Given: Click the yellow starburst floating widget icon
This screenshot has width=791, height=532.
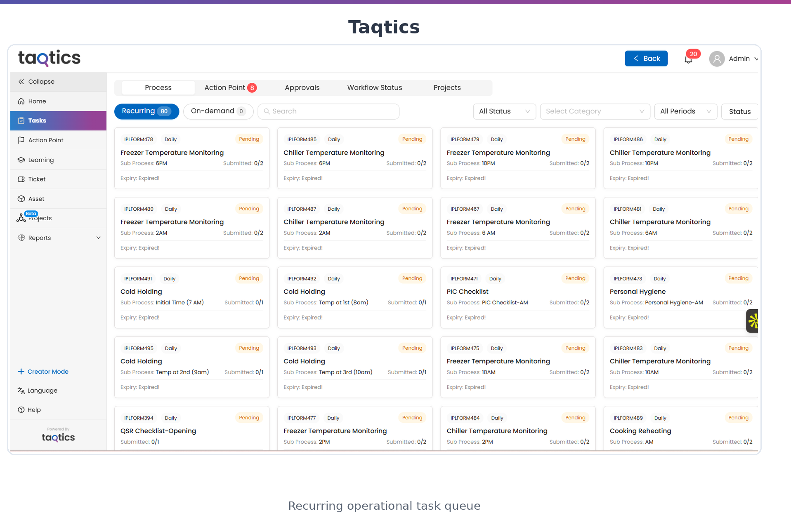Looking at the screenshot, I should pyautogui.click(x=753, y=321).
